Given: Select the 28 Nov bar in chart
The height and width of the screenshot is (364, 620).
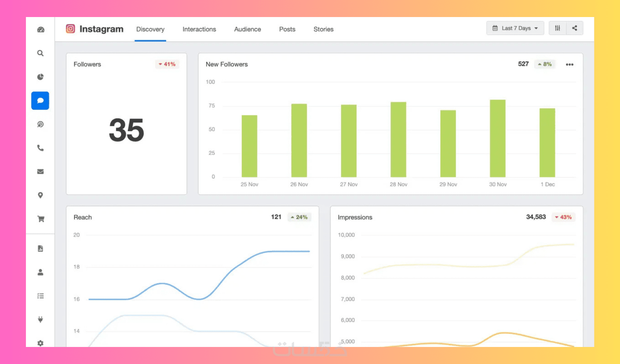Looking at the screenshot, I should coord(398,139).
